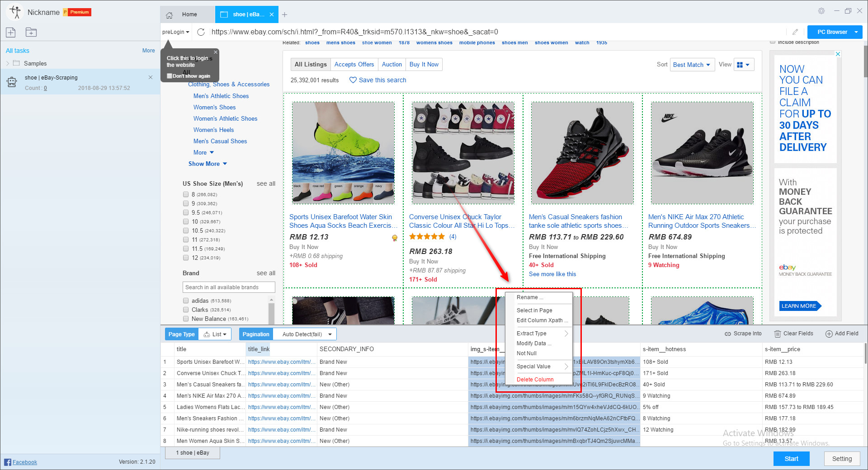Click the Clear Fields trash icon
The height and width of the screenshot is (470, 868).
click(778, 334)
